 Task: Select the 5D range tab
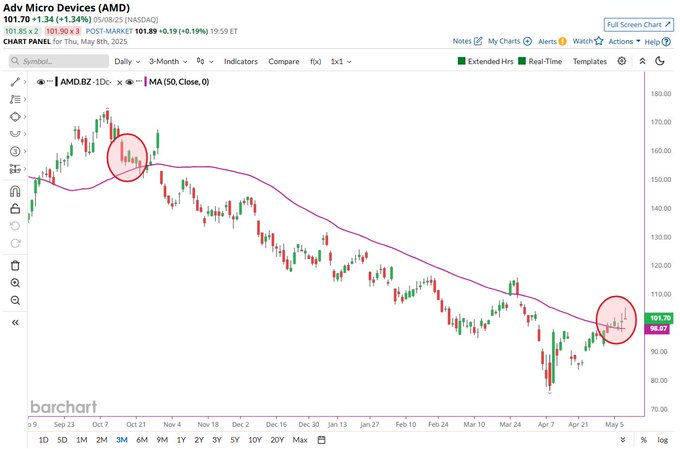tap(62, 440)
